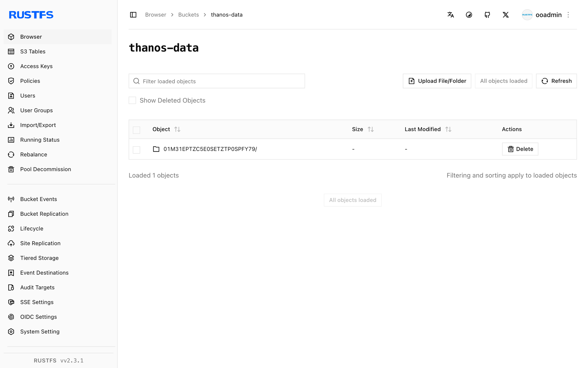Open the X (Twitter) icon link
588x368 pixels.
pos(506,15)
